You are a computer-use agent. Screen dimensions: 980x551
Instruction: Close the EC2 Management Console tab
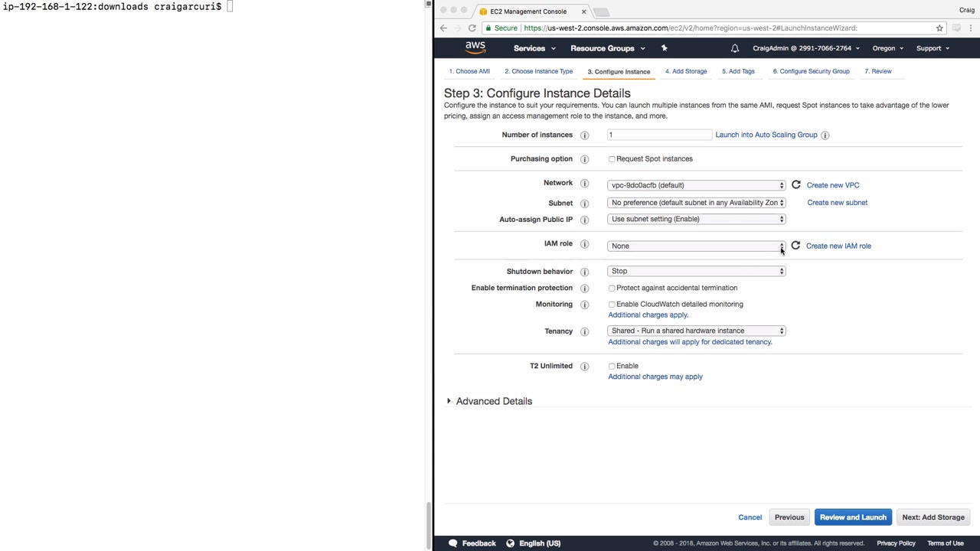pos(583,11)
